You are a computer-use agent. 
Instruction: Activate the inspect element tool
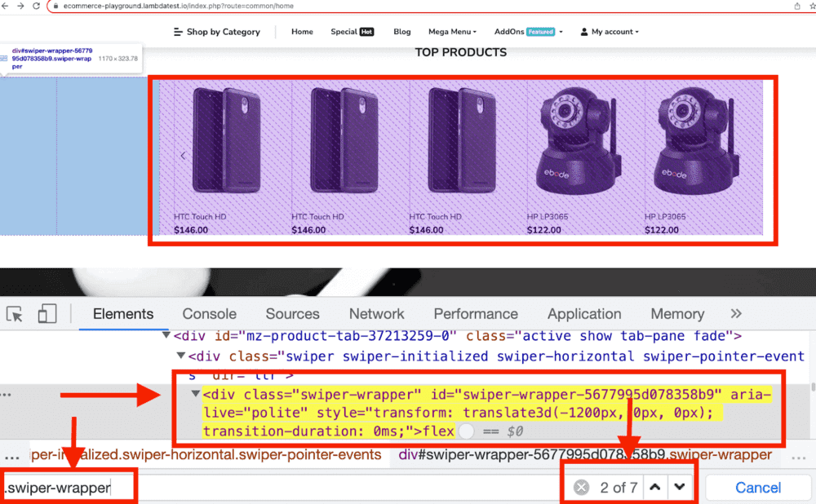(14, 313)
